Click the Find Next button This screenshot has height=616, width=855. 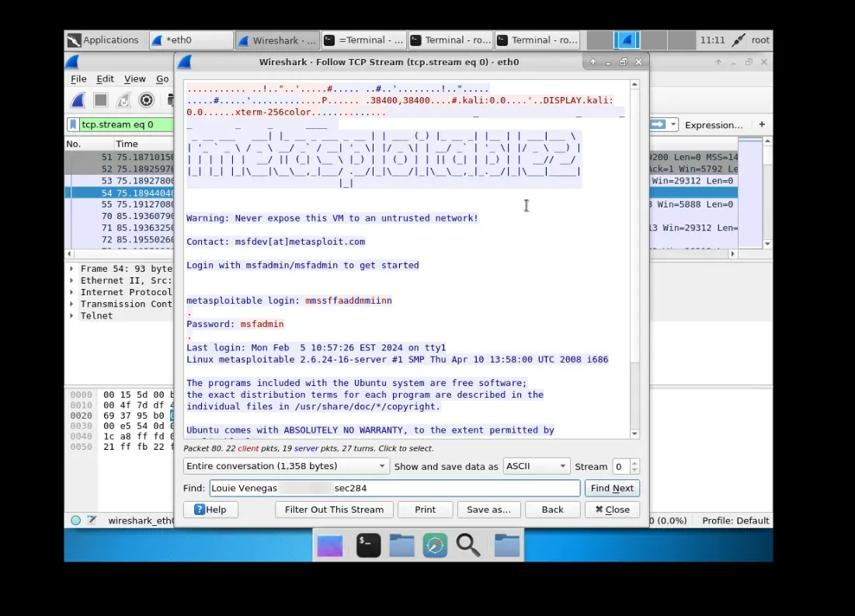[612, 489]
